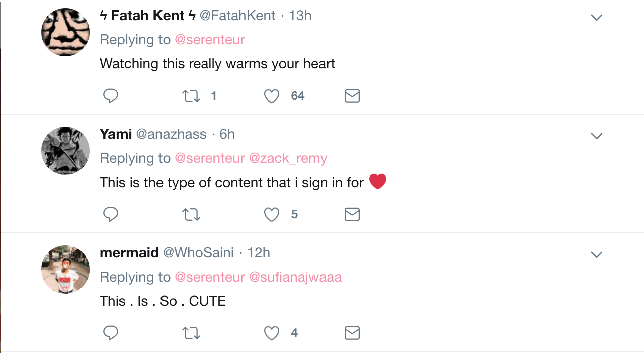The width and height of the screenshot is (644, 353).
Task: Visit the @sufianajwaaa profile link
Action: click(x=295, y=277)
